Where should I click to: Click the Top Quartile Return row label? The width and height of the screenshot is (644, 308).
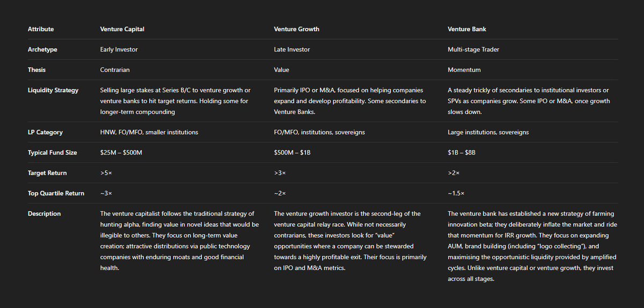(x=56, y=193)
